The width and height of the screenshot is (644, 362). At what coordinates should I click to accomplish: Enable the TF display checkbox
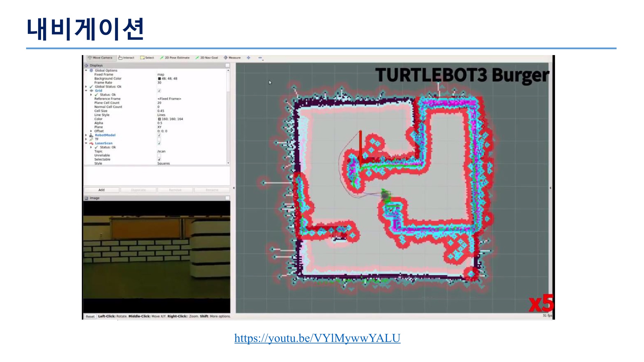[x=159, y=139]
